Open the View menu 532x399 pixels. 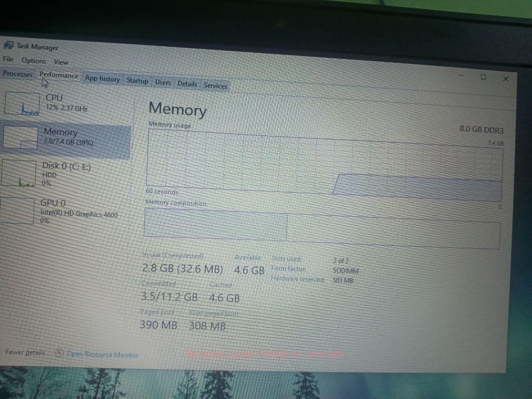pos(61,62)
